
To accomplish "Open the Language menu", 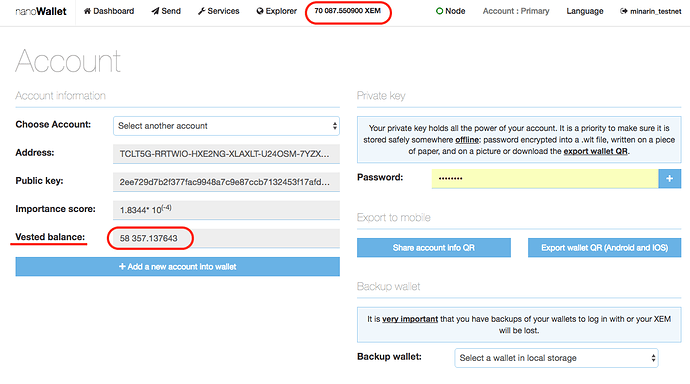I will pos(584,11).
